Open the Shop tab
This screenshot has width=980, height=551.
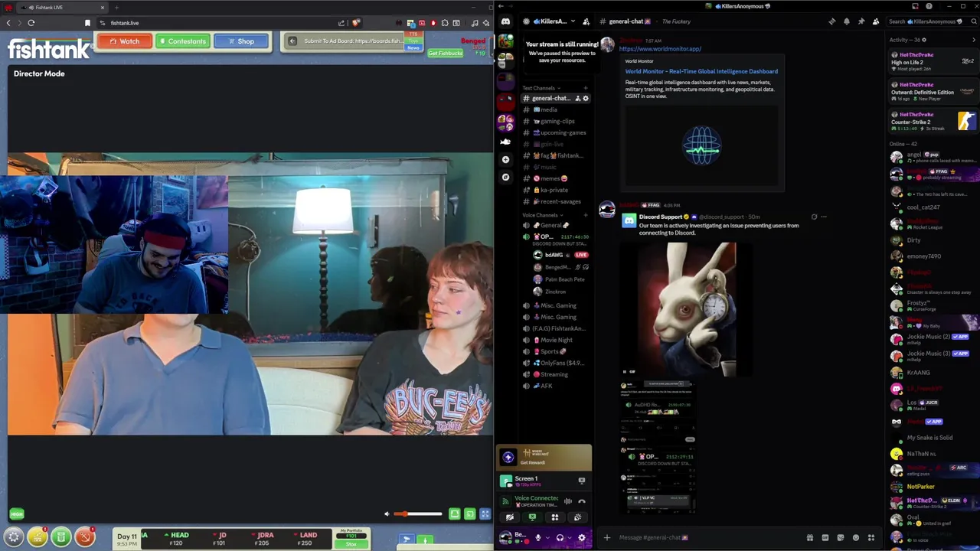point(241,41)
